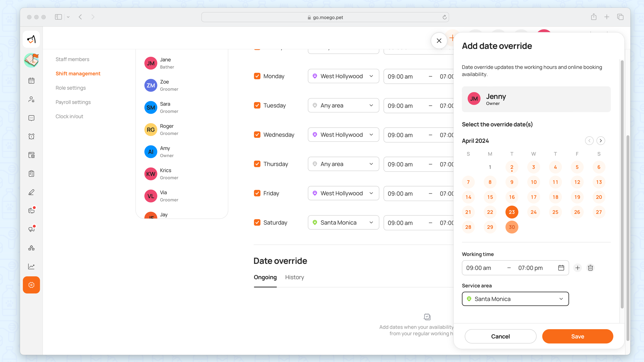Expand the Santa Monica service area dropdown

point(515,299)
